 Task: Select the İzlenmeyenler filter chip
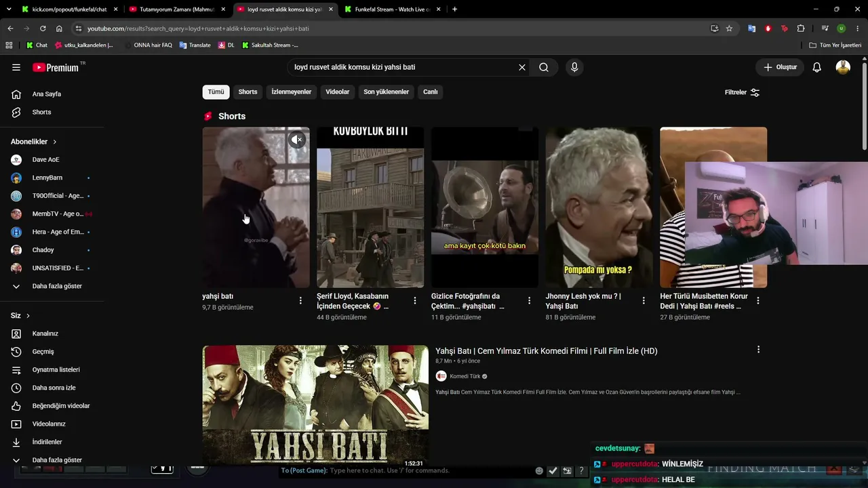pyautogui.click(x=292, y=91)
